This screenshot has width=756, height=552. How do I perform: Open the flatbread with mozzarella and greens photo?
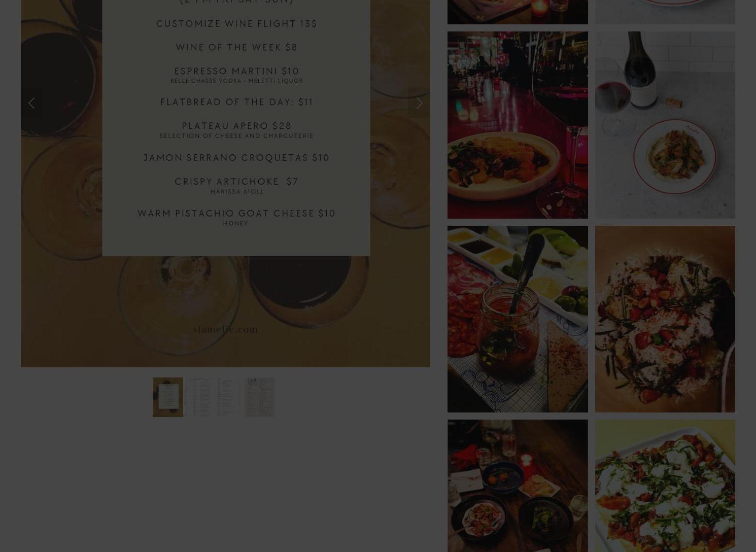tap(665, 486)
